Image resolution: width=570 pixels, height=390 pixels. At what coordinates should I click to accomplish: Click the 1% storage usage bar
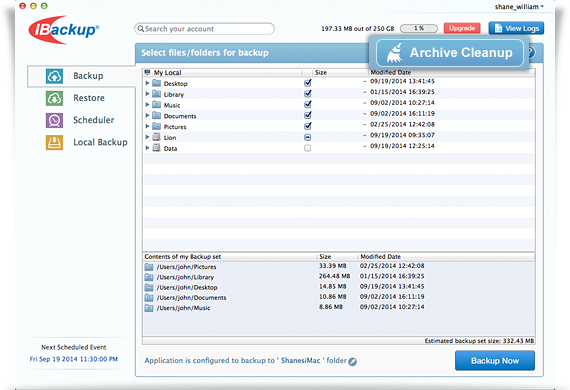tap(419, 28)
